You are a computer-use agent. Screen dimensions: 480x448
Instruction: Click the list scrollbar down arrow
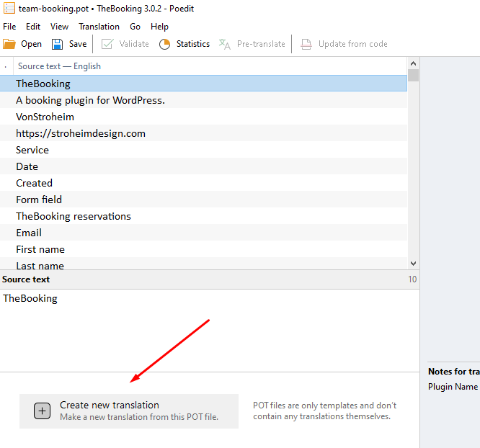(x=413, y=264)
